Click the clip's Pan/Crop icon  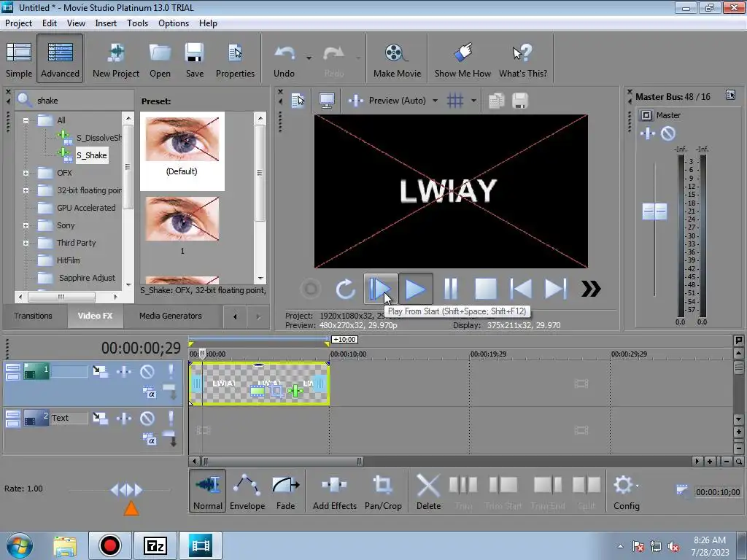coord(276,392)
